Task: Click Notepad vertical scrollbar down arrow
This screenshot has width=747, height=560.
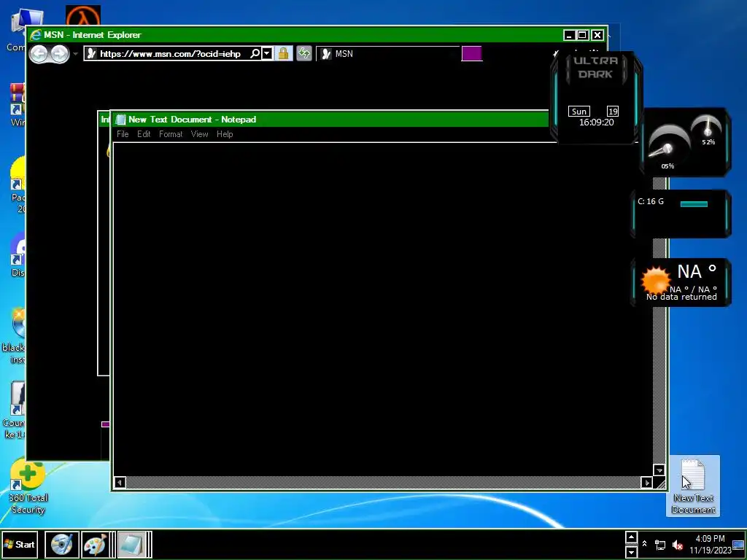Action: tap(659, 470)
